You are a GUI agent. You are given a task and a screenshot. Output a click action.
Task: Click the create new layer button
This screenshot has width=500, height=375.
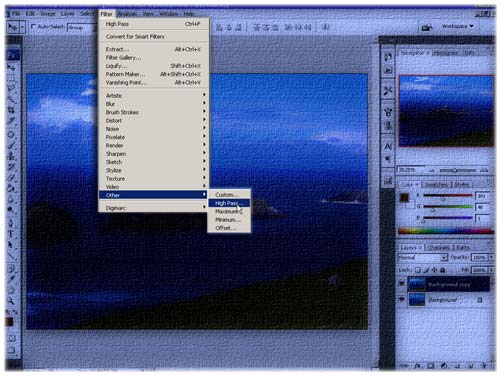[471, 366]
